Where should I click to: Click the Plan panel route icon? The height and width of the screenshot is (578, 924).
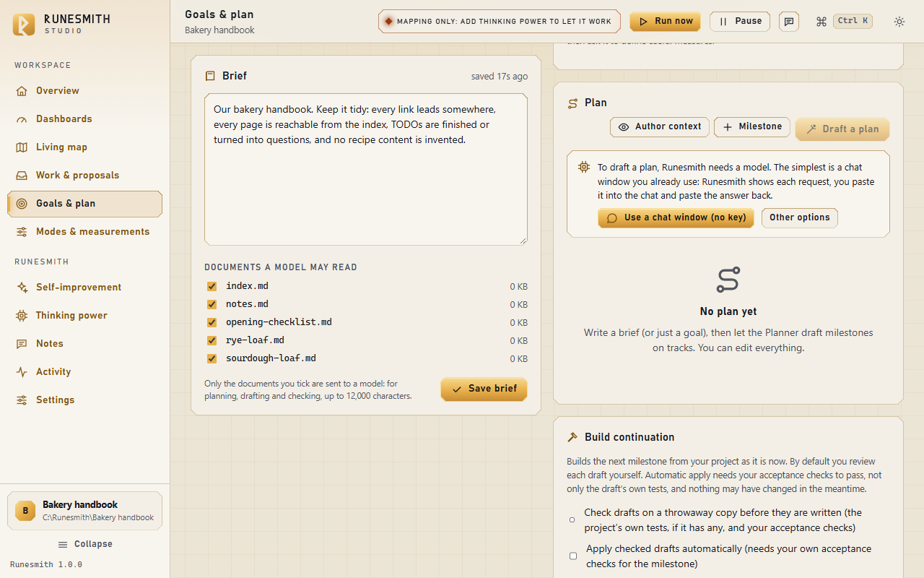pyautogui.click(x=573, y=103)
